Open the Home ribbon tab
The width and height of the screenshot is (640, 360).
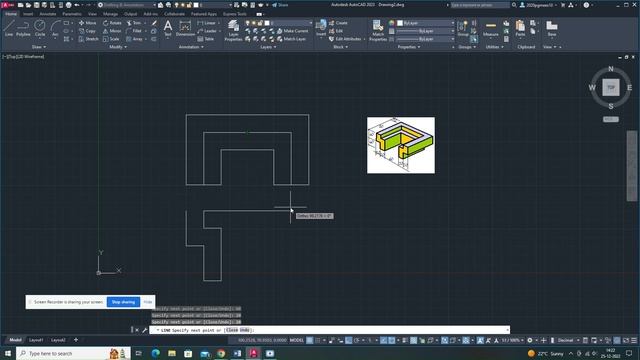[11, 14]
